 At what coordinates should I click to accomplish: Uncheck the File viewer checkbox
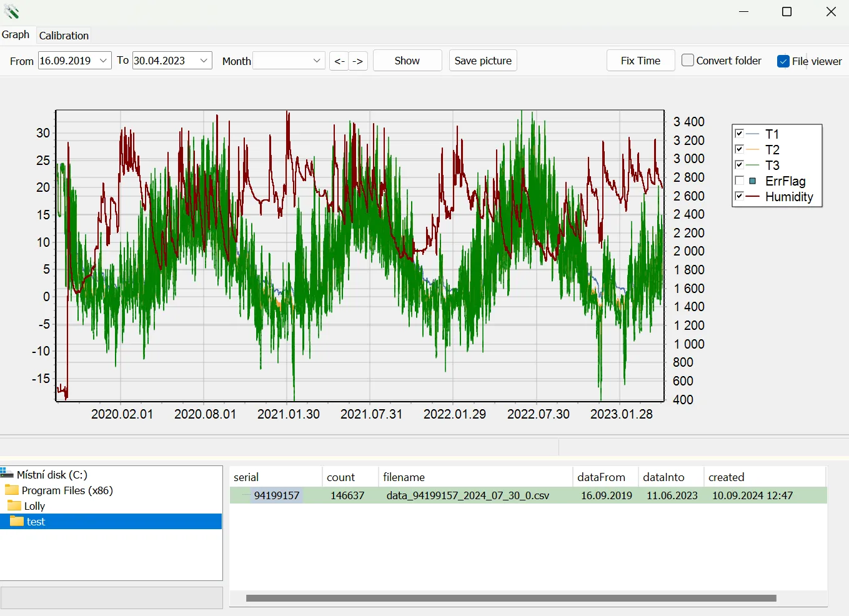click(x=783, y=61)
